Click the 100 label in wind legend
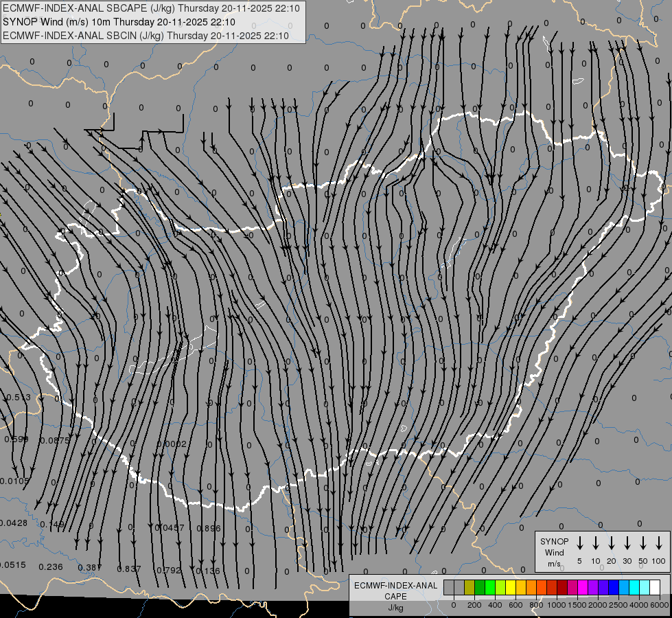This screenshot has width=672, height=618. point(659,561)
